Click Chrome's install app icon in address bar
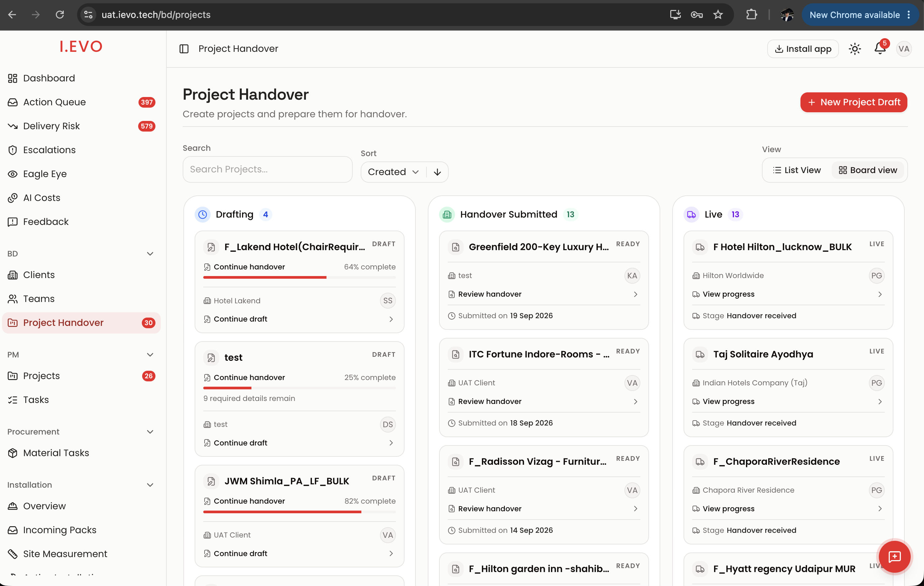The width and height of the screenshot is (924, 586). click(675, 15)
